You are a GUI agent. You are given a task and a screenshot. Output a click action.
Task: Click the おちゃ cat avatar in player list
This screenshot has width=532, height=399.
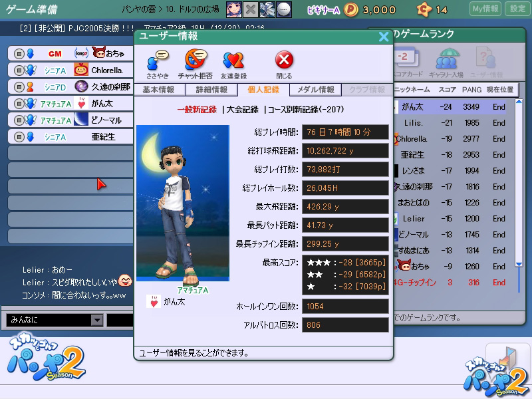pos(98,53)
